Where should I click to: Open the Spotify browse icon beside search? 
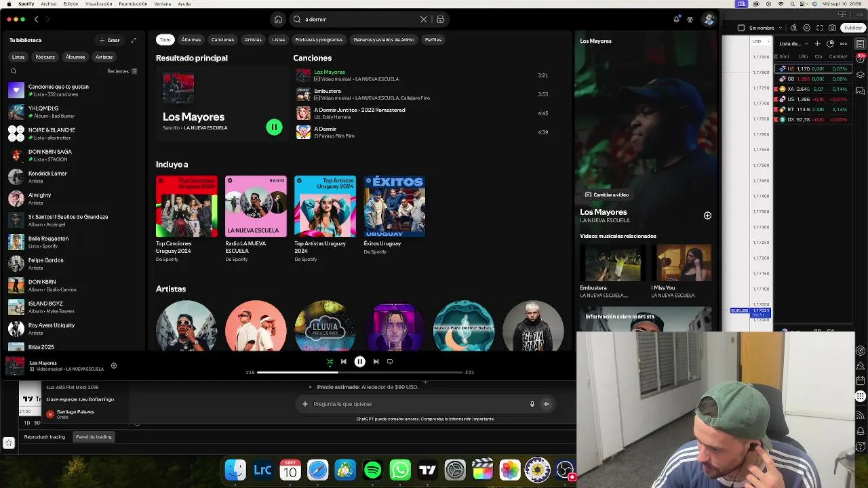tap(440, 20)
